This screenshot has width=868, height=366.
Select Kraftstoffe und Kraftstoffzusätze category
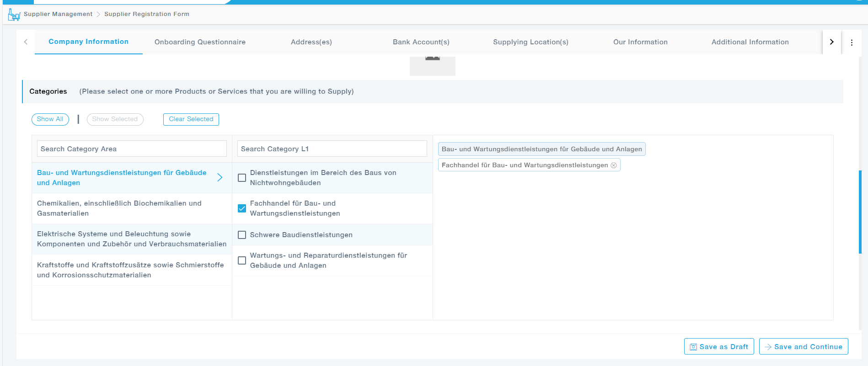[x=130, y=270]
